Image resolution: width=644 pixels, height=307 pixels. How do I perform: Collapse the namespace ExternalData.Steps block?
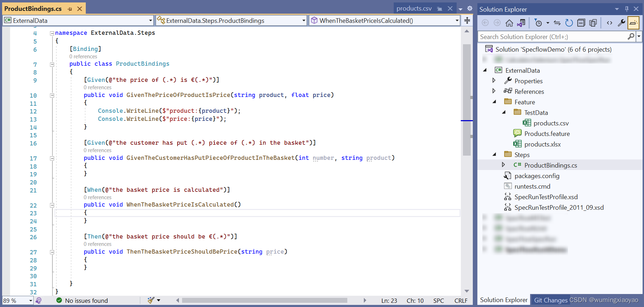click(52, 33)
